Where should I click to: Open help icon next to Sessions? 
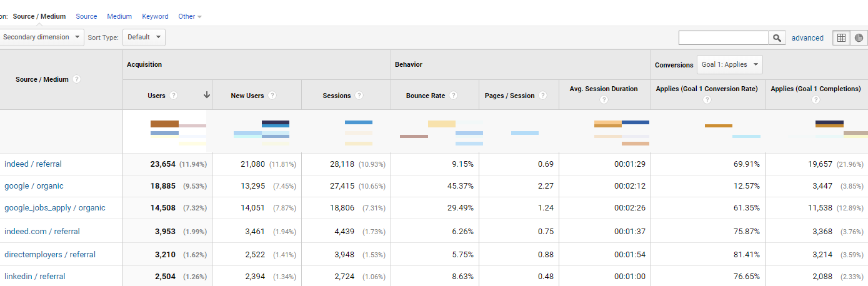point(359,96)
